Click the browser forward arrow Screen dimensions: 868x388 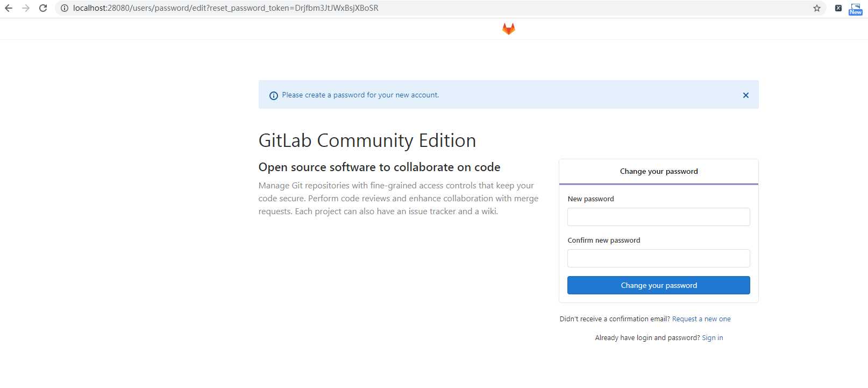click(x=26, y=8)
